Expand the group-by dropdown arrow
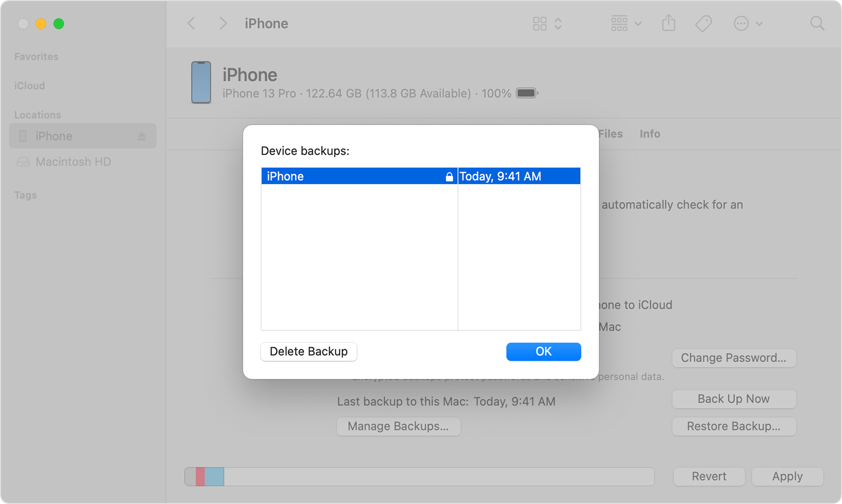 [x=638, y=24]
